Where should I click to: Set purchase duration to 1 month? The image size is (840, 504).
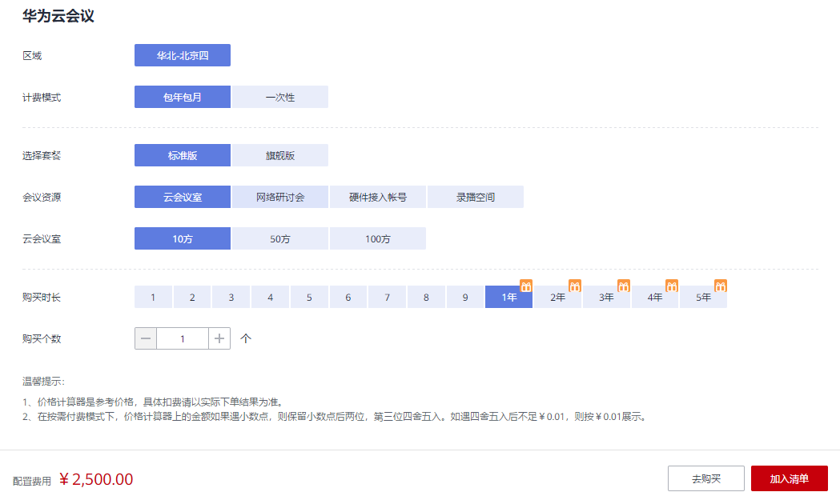[x=153, y=298]
